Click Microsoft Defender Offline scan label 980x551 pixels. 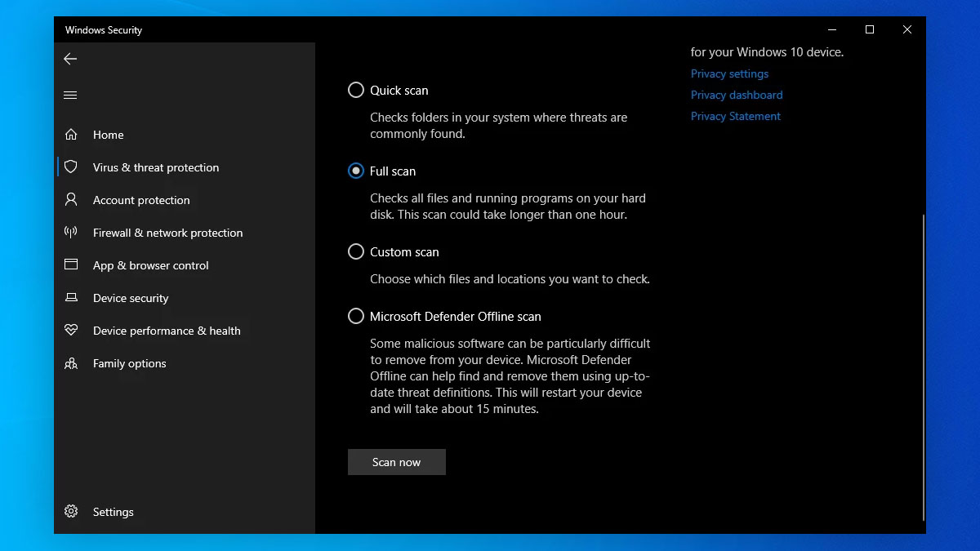pyautogui.click(x=456, y=317)
